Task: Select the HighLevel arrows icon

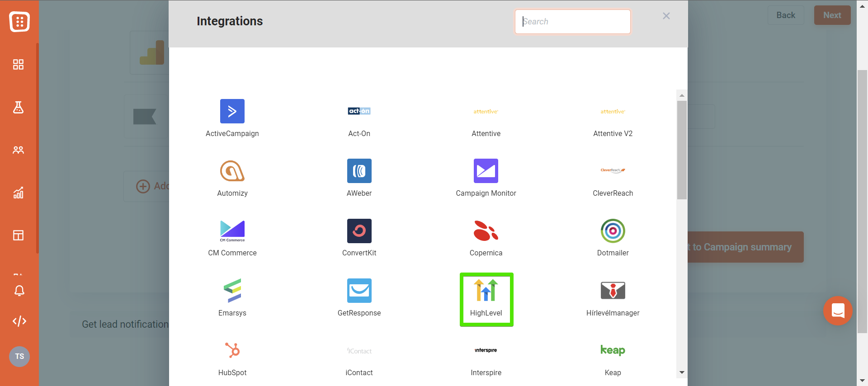Action: (x=486, y=290)
